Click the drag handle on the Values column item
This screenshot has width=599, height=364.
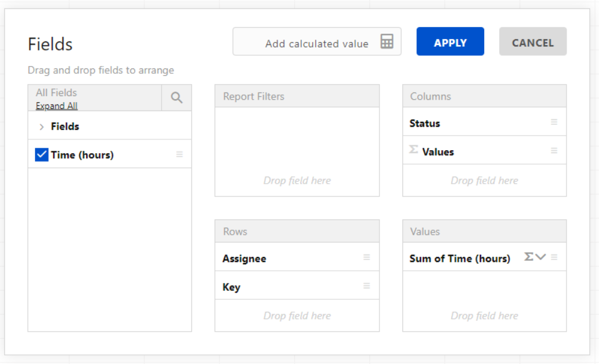pos(554,151)
